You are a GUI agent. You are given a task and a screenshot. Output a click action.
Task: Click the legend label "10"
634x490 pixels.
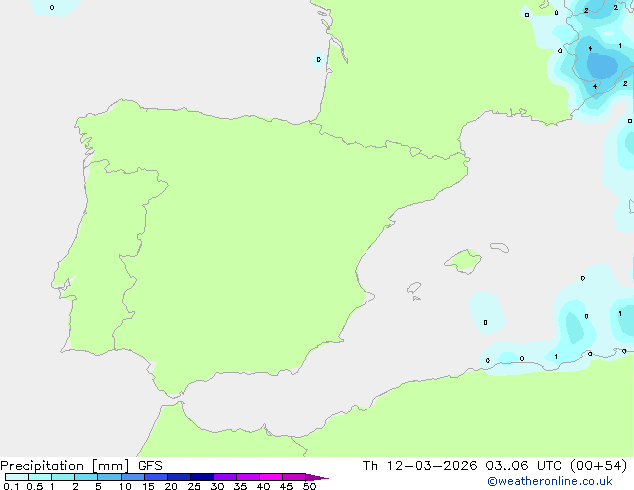click(x=125, y=486)
